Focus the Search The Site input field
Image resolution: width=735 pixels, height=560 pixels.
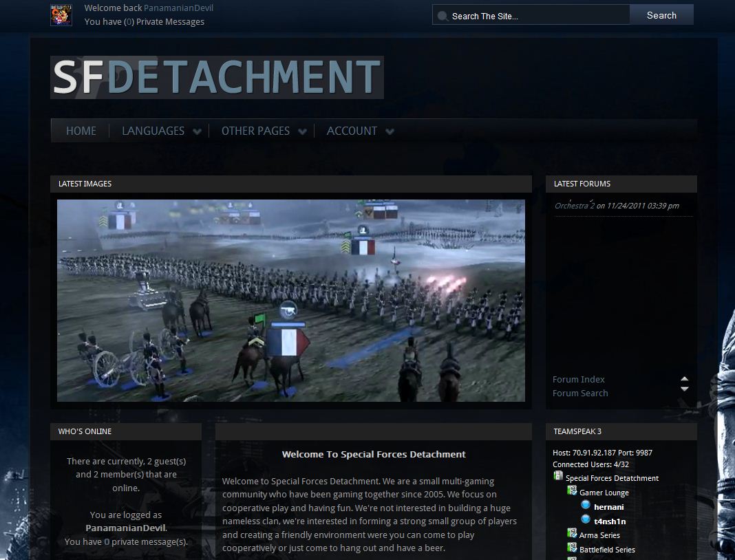(531, 16)
